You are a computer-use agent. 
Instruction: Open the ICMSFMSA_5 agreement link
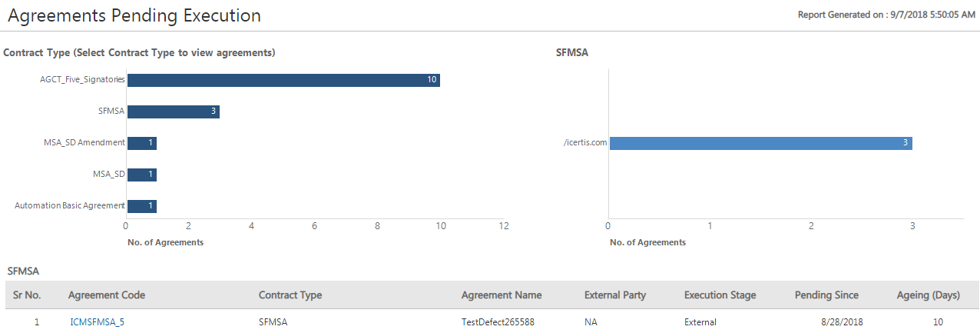coord(96,322)
